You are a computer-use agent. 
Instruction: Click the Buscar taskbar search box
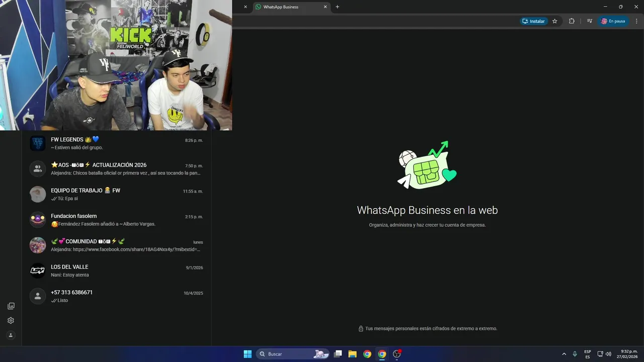coord(293,354)
